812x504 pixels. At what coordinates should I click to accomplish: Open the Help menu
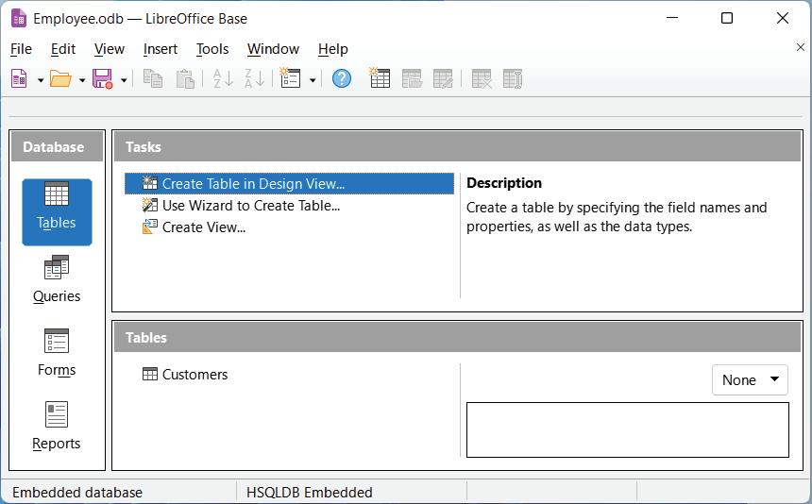(x=333, y=49)
